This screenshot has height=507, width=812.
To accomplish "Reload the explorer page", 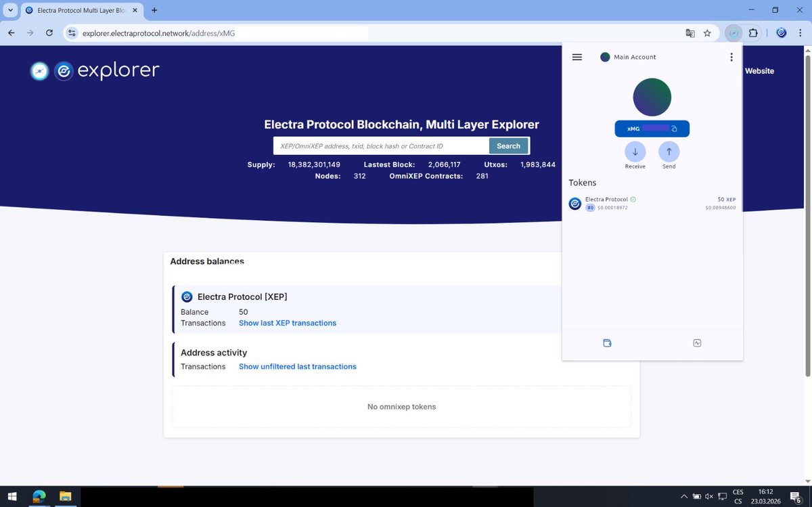I will coord(49,32).
